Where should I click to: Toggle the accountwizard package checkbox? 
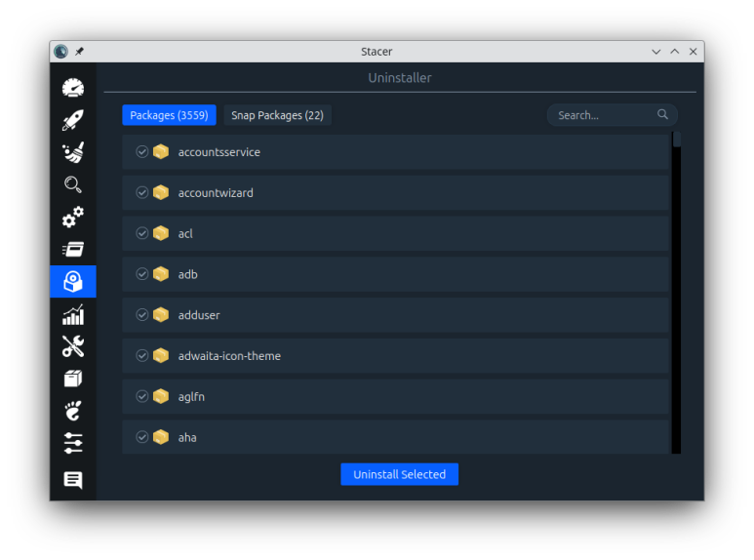coord(141,192)
